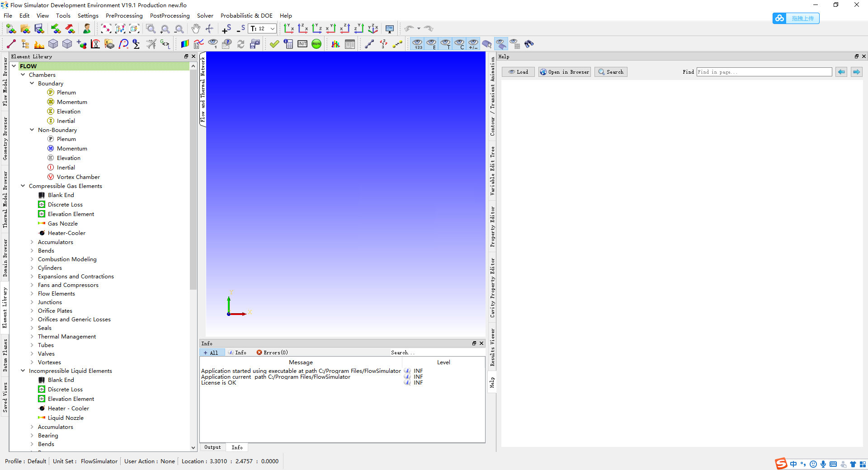Toggle the Errors(0) filter in Info panel

click(x=272, y=352)
